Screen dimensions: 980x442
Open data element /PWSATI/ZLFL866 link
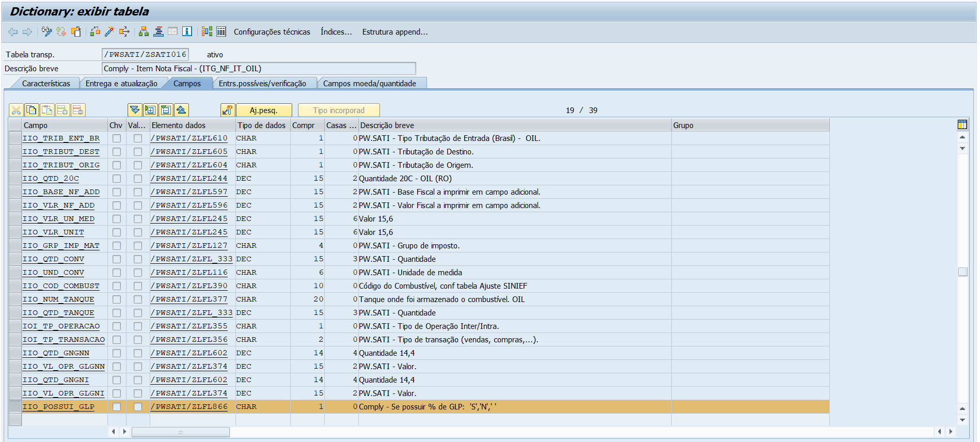pyautogui.click(x=189, y=407)
